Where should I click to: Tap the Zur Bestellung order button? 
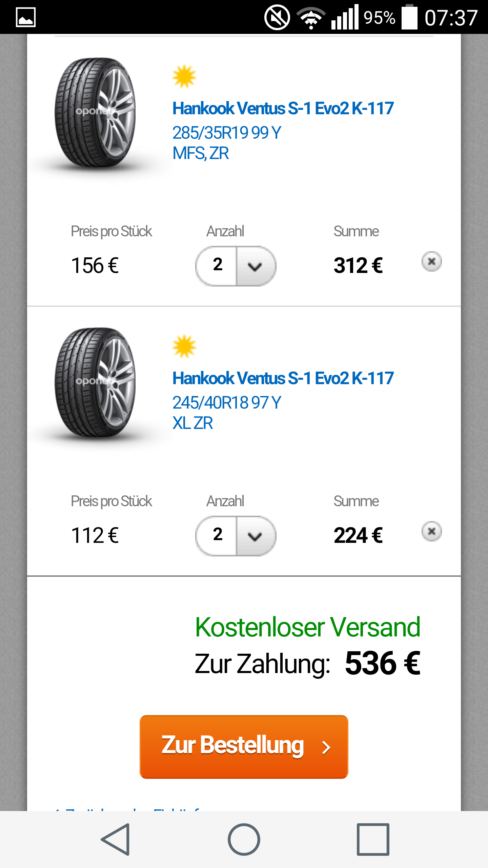coord(244,747)
